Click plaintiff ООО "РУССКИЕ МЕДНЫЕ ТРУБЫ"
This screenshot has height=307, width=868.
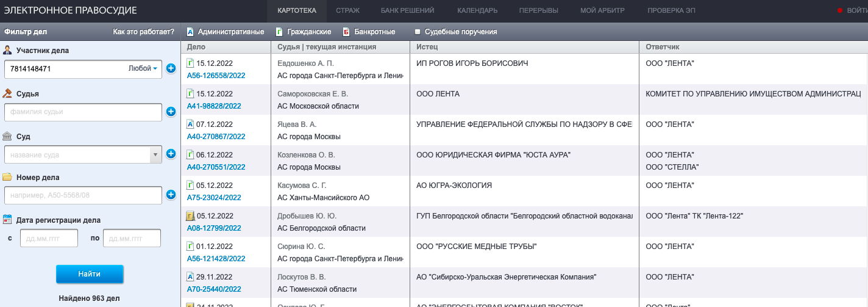(476, 247)
